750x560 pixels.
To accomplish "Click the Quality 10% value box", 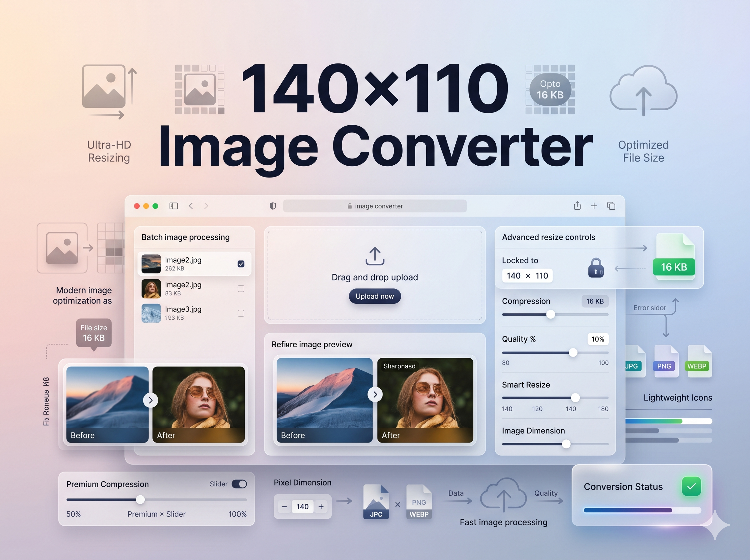I will pos(598,339).
